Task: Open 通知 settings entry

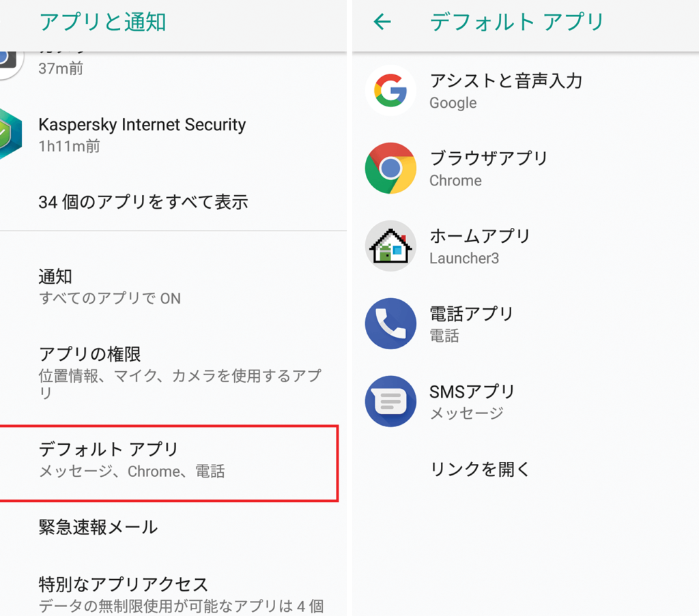Action: click(x=109, y=287)
